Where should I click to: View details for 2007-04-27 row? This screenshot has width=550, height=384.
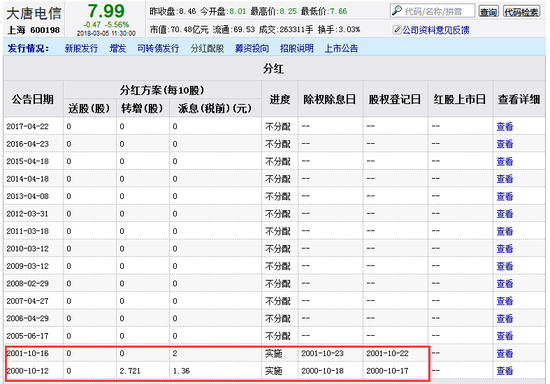point(505,301)
